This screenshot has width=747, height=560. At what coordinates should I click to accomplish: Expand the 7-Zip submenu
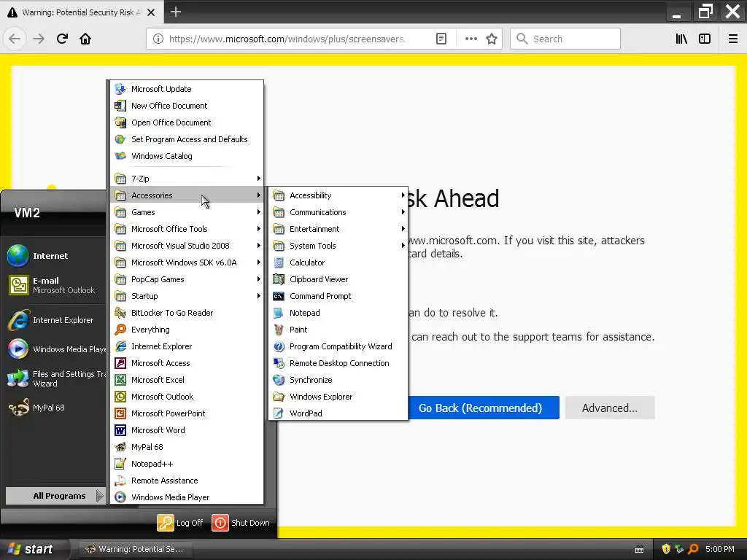coord(187,179)
